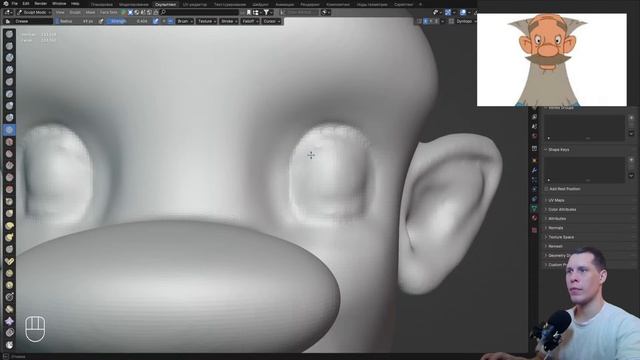Open the Render menu
This screenshot has width=640, height=360.
coord(40,4)
